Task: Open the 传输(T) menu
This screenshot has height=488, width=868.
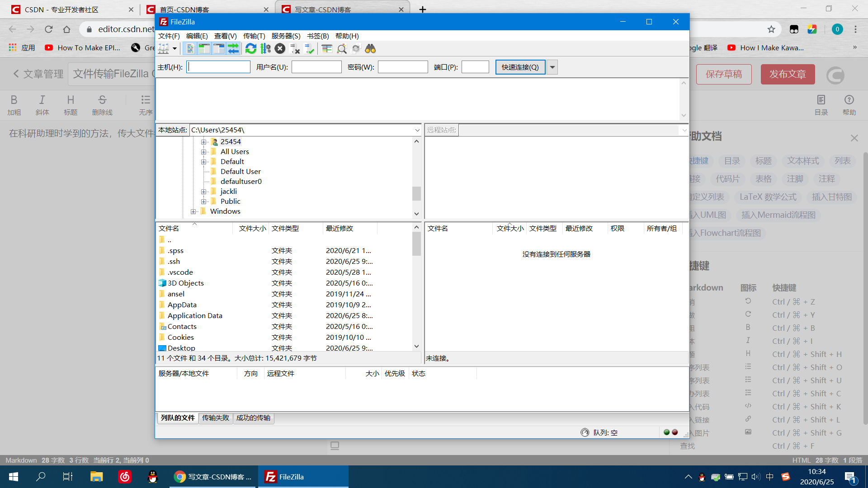Action: coord(254,36)
